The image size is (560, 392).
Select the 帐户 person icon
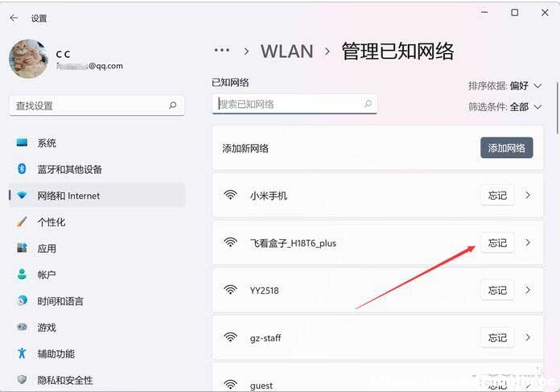tap(22, 274)
